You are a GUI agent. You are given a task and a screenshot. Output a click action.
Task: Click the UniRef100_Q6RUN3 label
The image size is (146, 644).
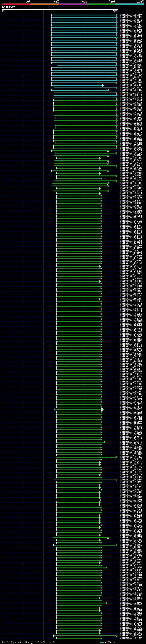tap(131, 85)
